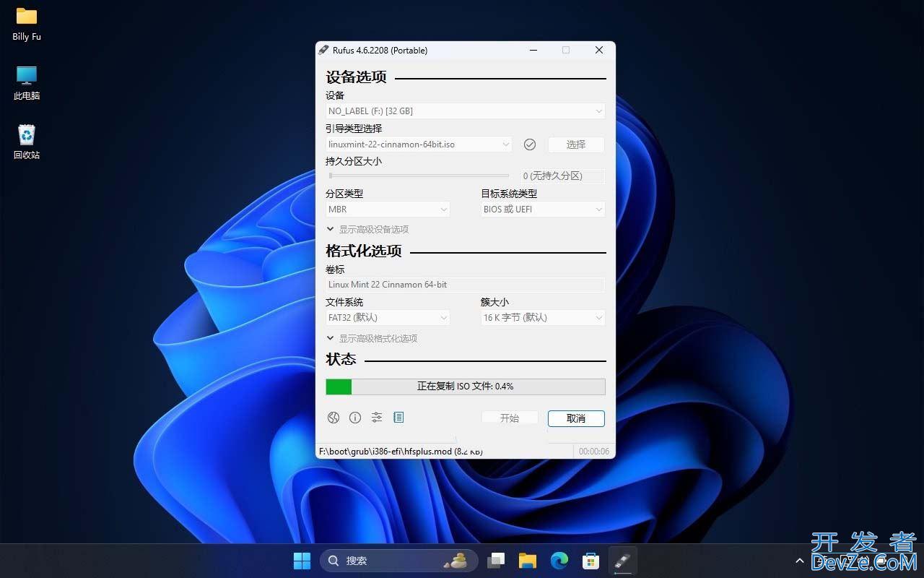Click the persistent partition size value field
924x578 pixels.
(x=563, y=176)
